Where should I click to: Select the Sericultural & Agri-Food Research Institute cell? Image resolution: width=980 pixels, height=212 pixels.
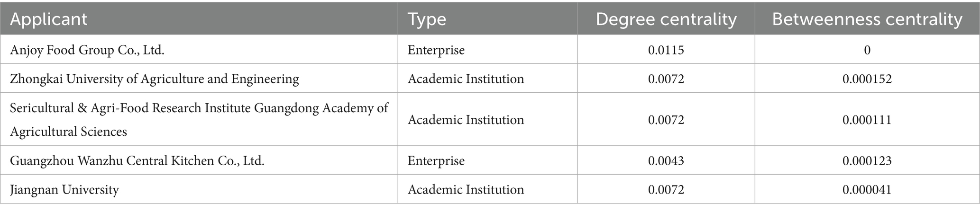(199, 119)
